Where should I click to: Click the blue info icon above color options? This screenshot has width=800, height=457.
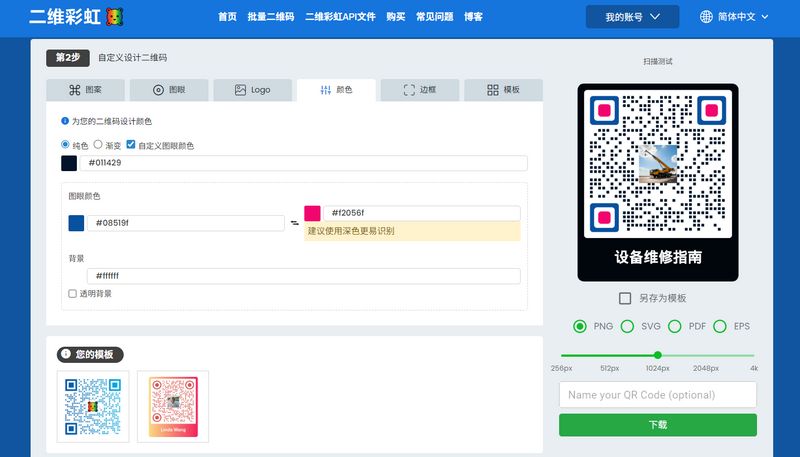click(65, 121)
